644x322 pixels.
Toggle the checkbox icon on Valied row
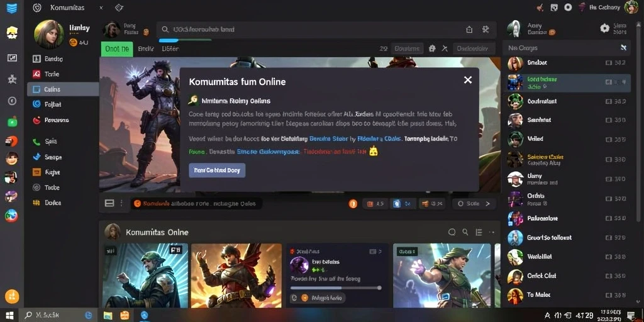(609, 139)
